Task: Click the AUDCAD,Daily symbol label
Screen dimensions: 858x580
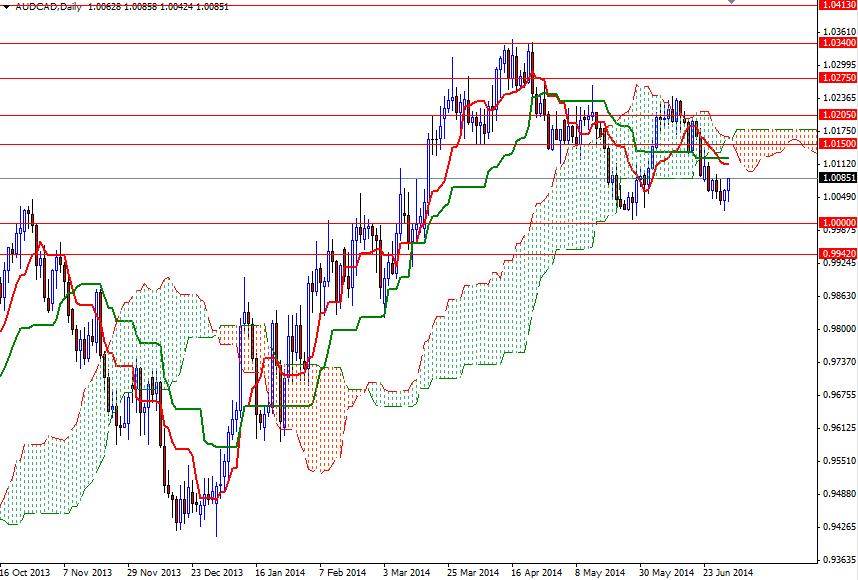Action: pos(45,8)
